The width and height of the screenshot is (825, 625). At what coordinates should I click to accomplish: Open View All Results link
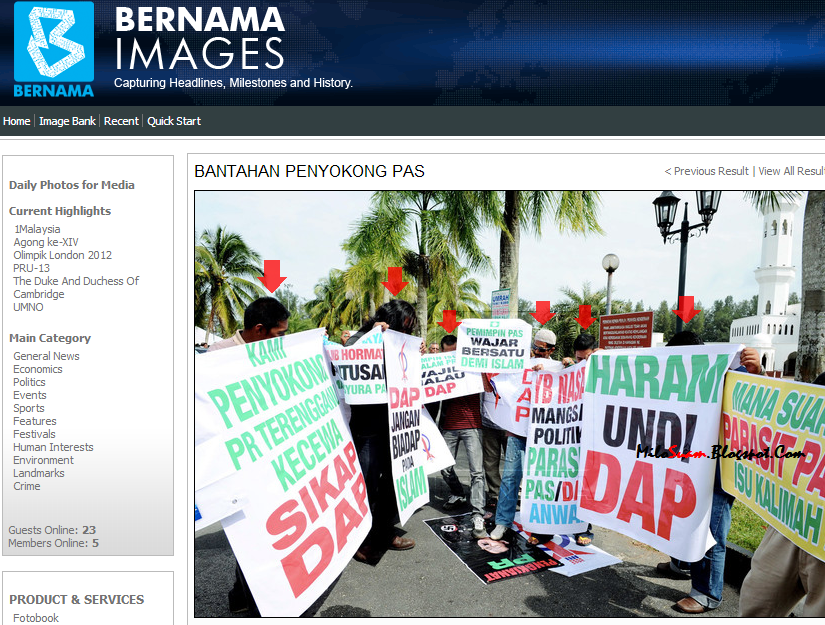coord(791,171)
